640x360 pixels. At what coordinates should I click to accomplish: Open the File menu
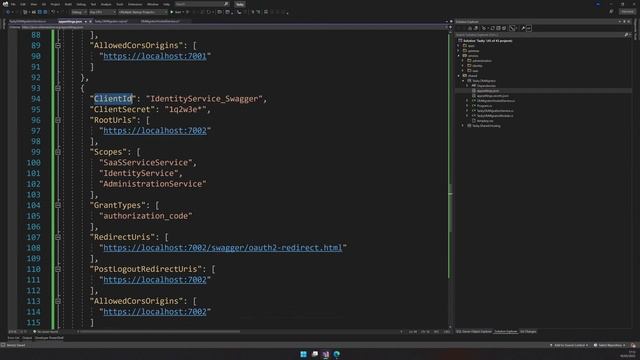coord(13,4)
